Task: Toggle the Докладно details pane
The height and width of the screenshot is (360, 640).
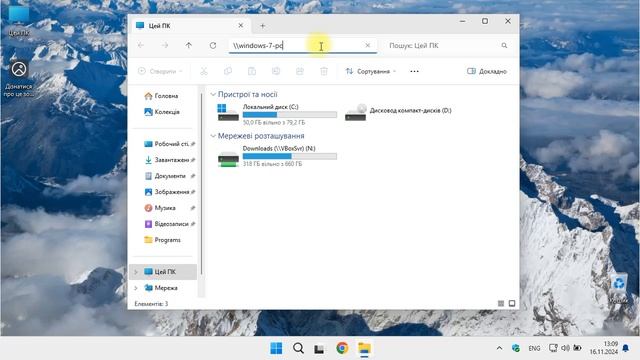Action: point(487,71)
